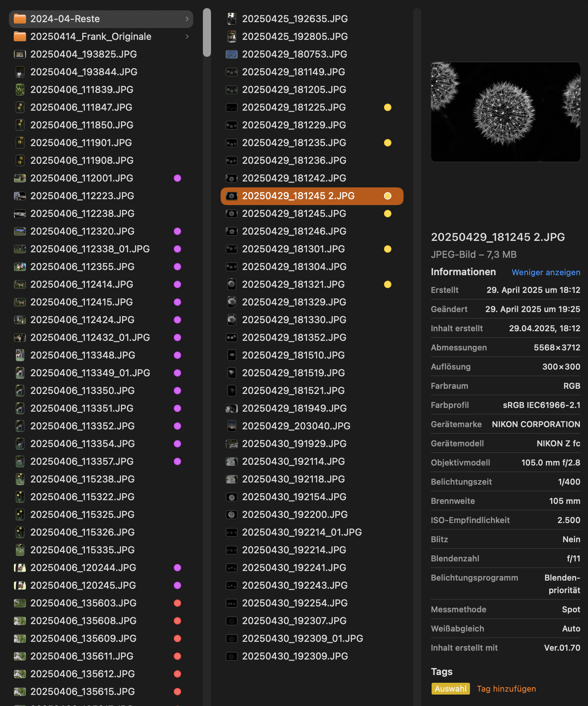Select the 20250406_111839.JPG file icon
Image resolution: width=588 pixels, height=706 pixels.
(x=20, y=90)
